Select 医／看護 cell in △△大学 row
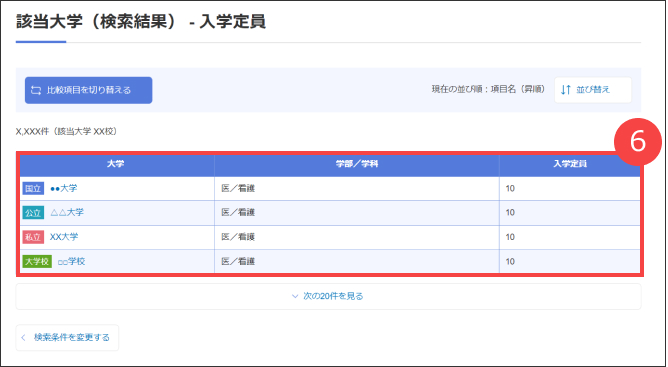This screenshot has width=668, height=367. coord(357,213)
